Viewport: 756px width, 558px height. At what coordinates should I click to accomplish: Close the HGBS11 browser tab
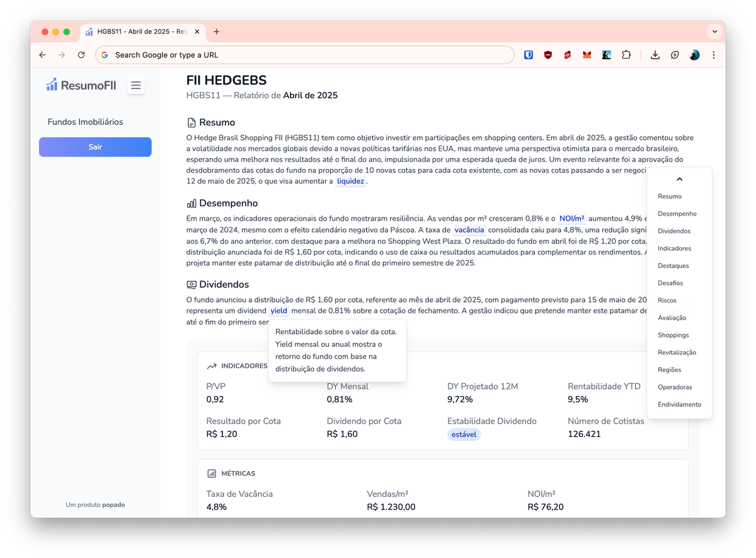[197, 32]
